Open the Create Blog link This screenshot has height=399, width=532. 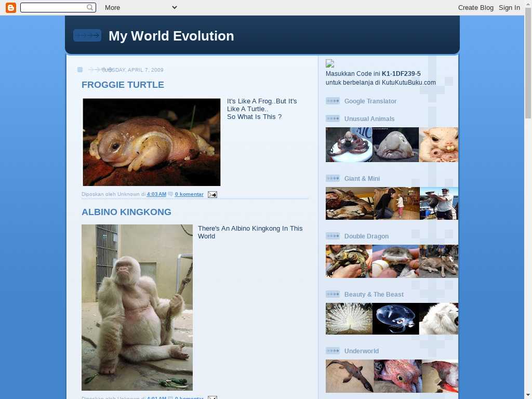point(475,7)
